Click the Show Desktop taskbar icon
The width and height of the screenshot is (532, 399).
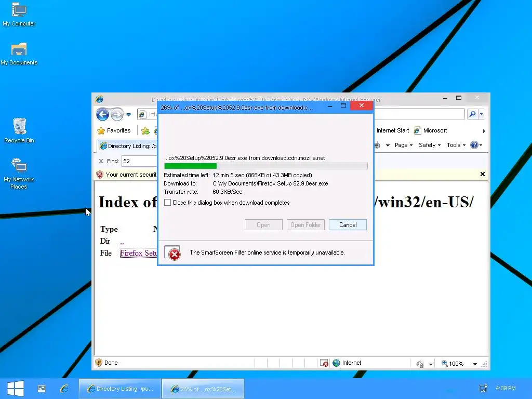tap(42, 389)
